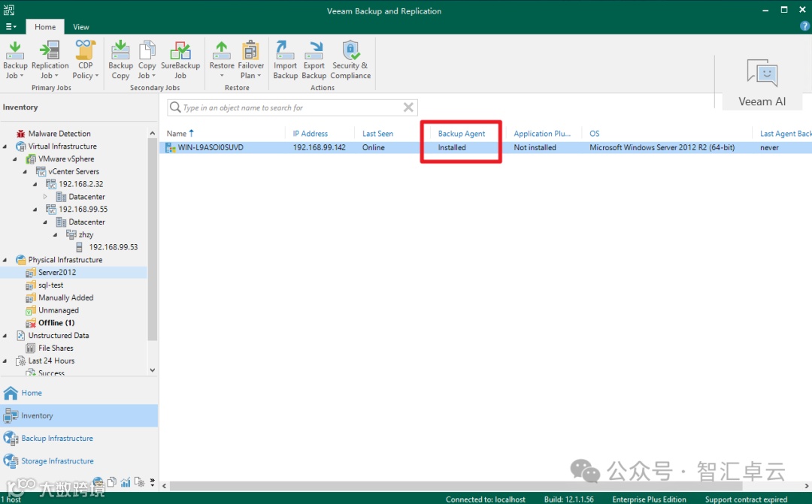Open the Veeam AI assistant
The width and height of the screenshot is (812, 504).
tap(762, 83)
